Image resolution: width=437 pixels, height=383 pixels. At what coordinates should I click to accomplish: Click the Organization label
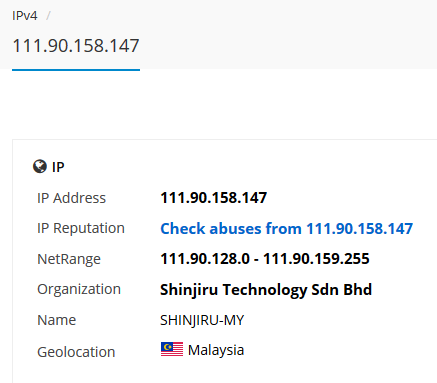pyautogui.click(x=79, y=290)
